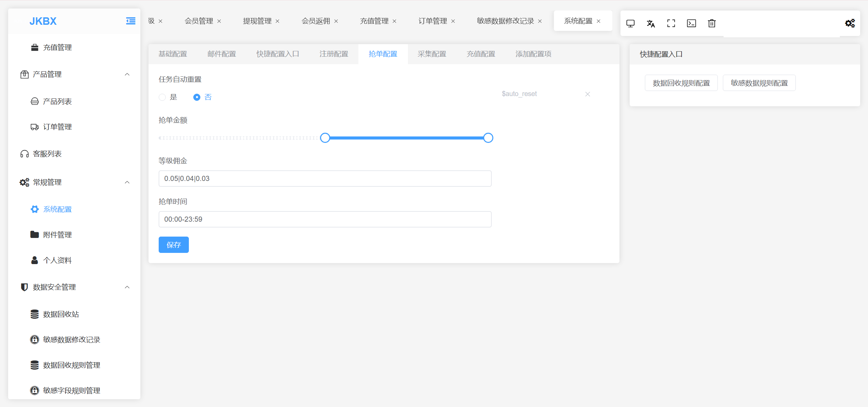Open 敏感数据规则配置 shortcut button
This screenshot has height=407, width=868.
click(759, 83)
